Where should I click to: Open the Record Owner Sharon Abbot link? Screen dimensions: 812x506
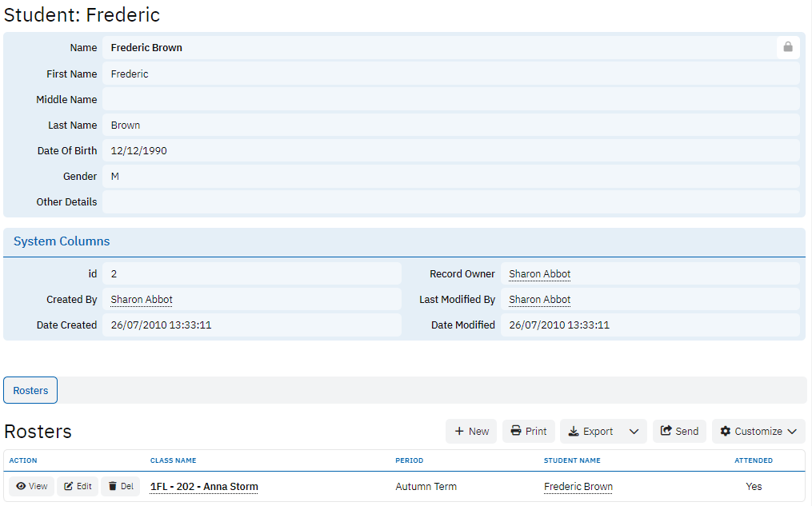coord(539,274)
